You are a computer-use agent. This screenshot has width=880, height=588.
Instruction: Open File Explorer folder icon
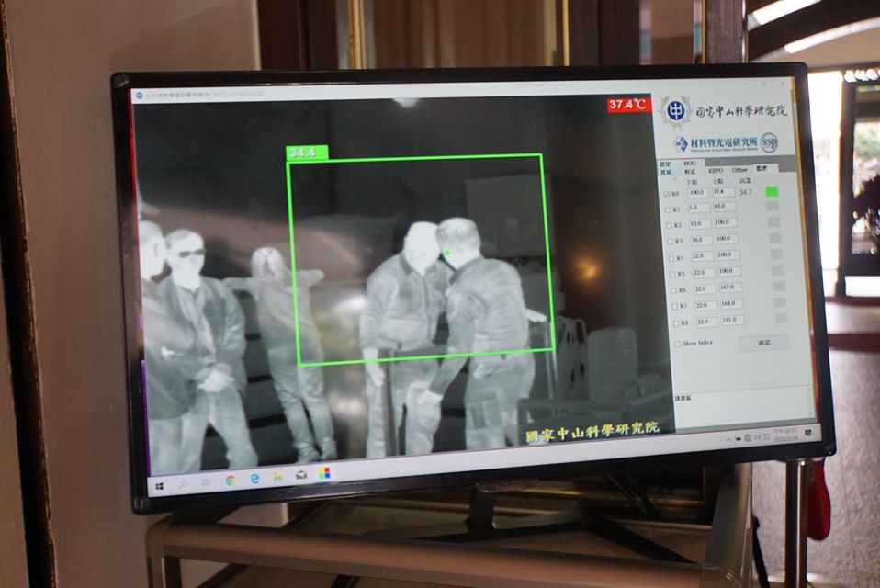276,477
